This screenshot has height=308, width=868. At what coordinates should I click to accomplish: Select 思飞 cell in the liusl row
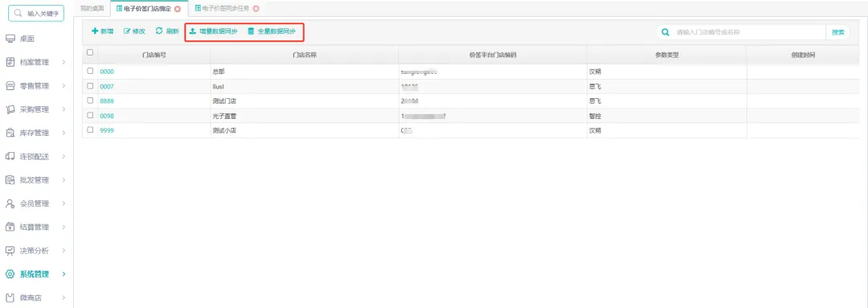tap(666, 86)
